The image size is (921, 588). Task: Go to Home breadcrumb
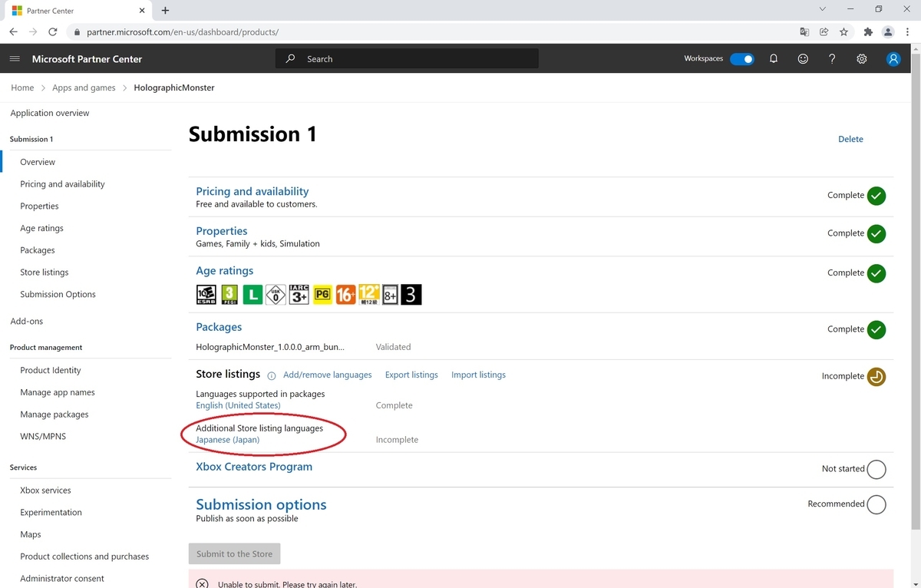[x=22, y=88]
